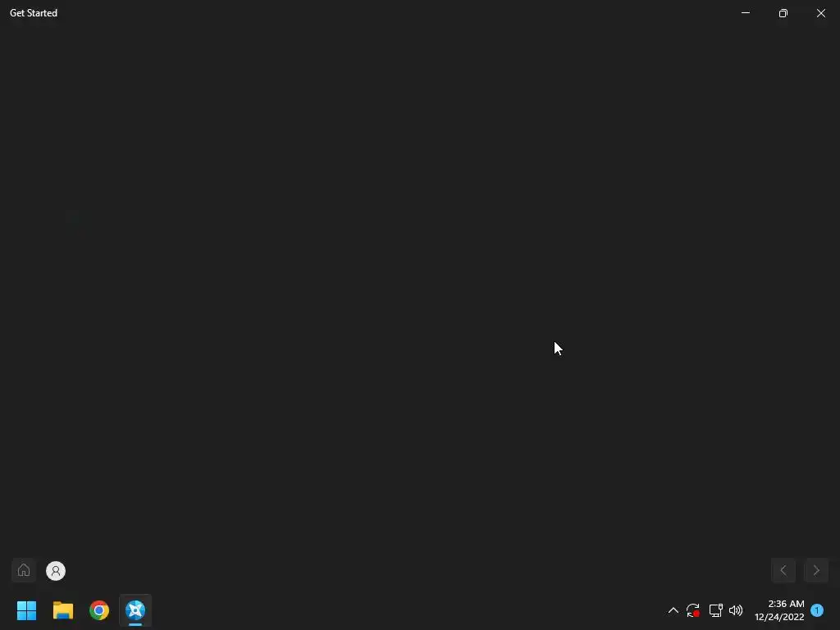Open the volume speaker control
The height and width of the screenshot is (630, 840).
736,610
